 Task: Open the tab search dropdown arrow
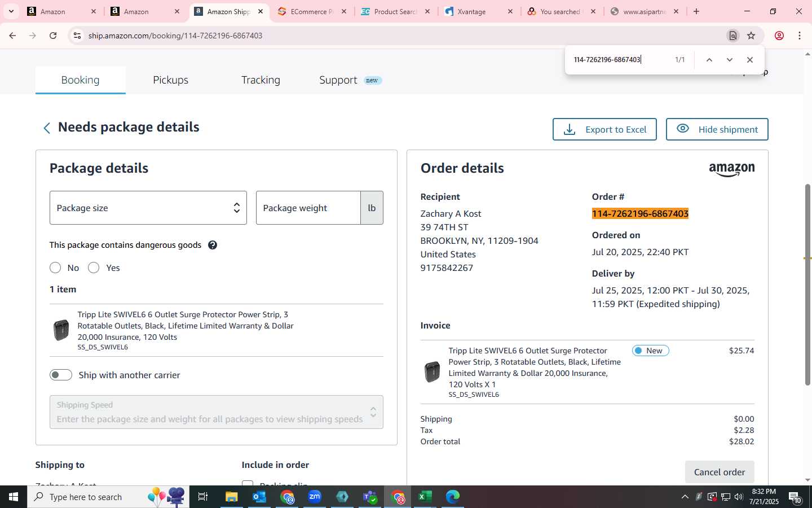pos(11,11)
